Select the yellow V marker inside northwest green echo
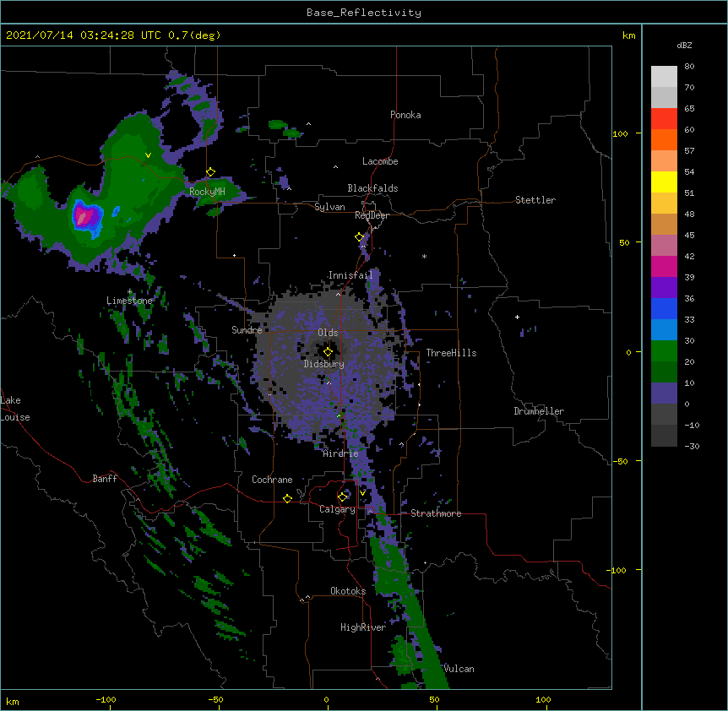Screen dimensions: 728x711 pyautogui.click(x=148, y=155)
